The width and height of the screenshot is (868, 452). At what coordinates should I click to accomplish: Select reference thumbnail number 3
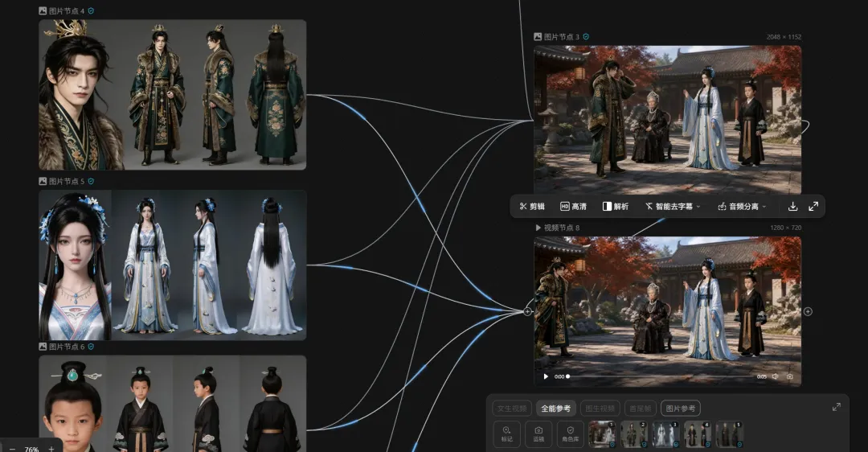665,434
